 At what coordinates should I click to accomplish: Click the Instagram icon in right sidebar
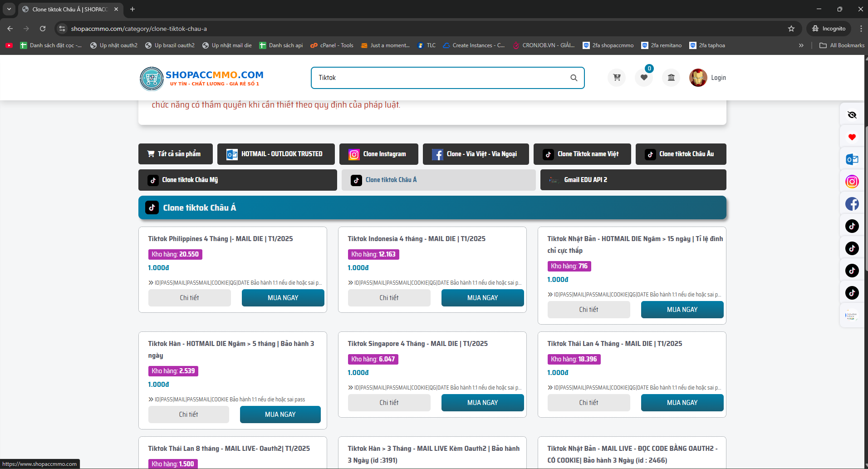tap(852, 182)
